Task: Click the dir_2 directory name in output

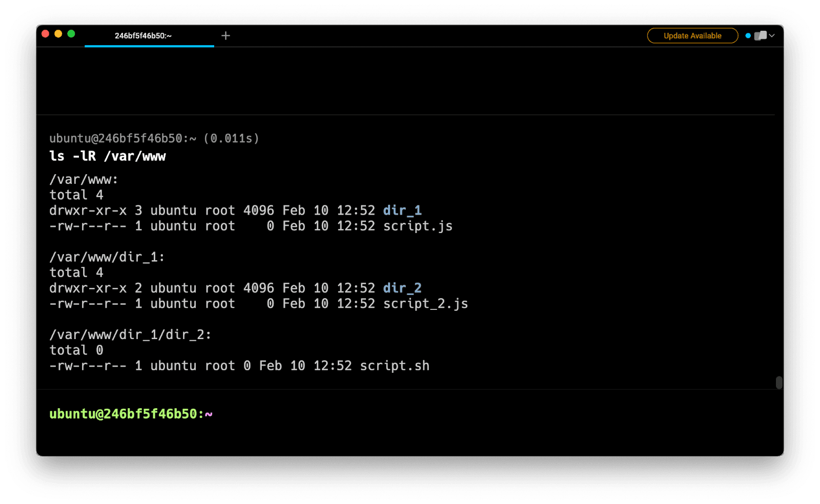Action: pyautogui.click(x=402, y=288)
